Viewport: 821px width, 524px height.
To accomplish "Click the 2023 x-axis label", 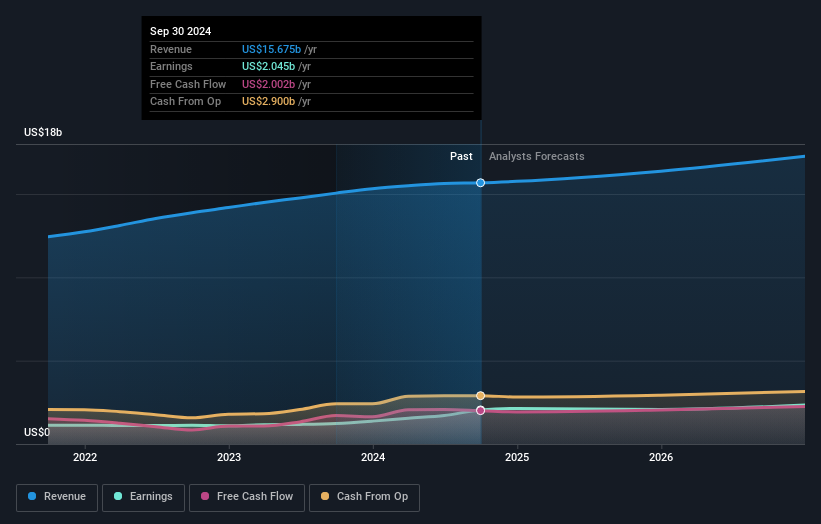I will pos(229,458).
